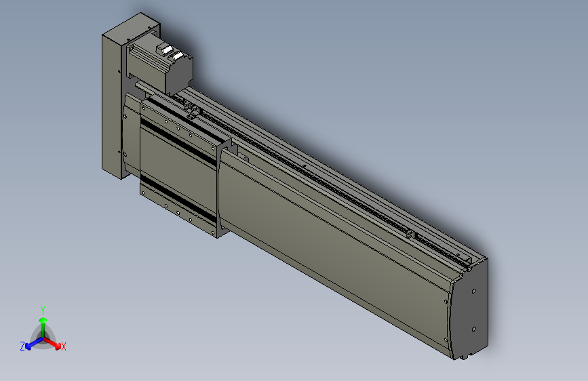Click the blue Z axis arrow of triad
Screen dimensions: 588x381
[34, 344]
